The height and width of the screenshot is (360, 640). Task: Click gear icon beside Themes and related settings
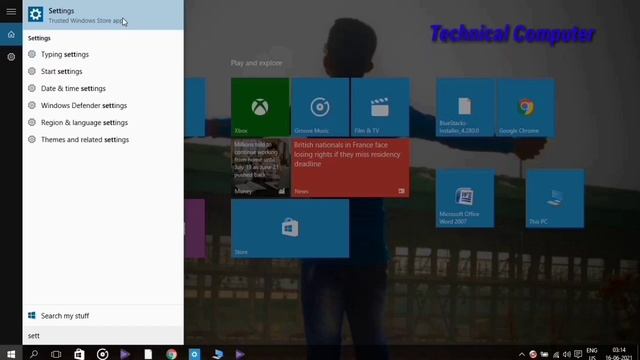point(32,139)
